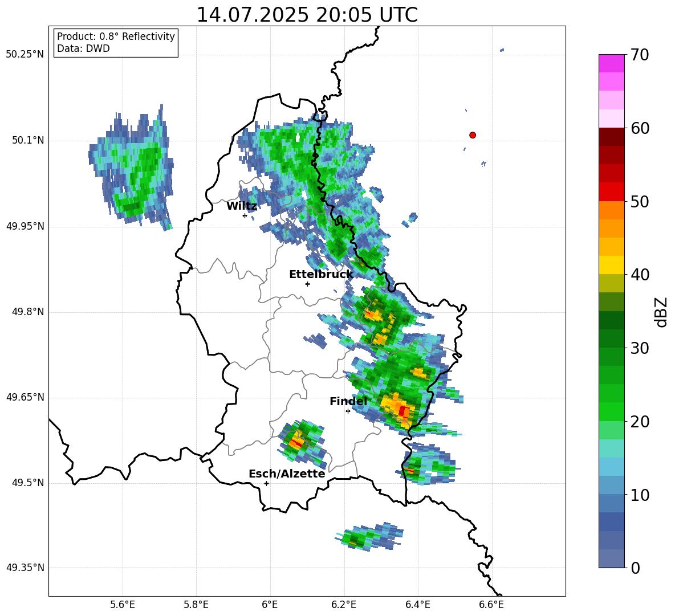Screen dimensions: 675x616
Task: Click the small rain cell south of Luxembourg border
Action: (x=369, y=536)
